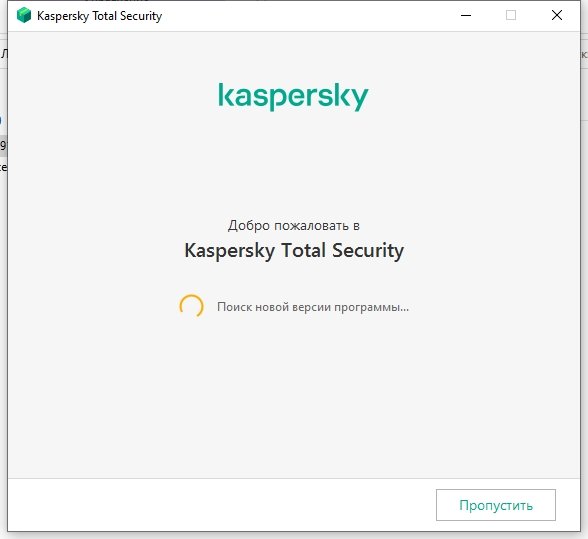Click the window title text Kaspersky Total Security
The image size is (588, 539).
pos(99,16)
